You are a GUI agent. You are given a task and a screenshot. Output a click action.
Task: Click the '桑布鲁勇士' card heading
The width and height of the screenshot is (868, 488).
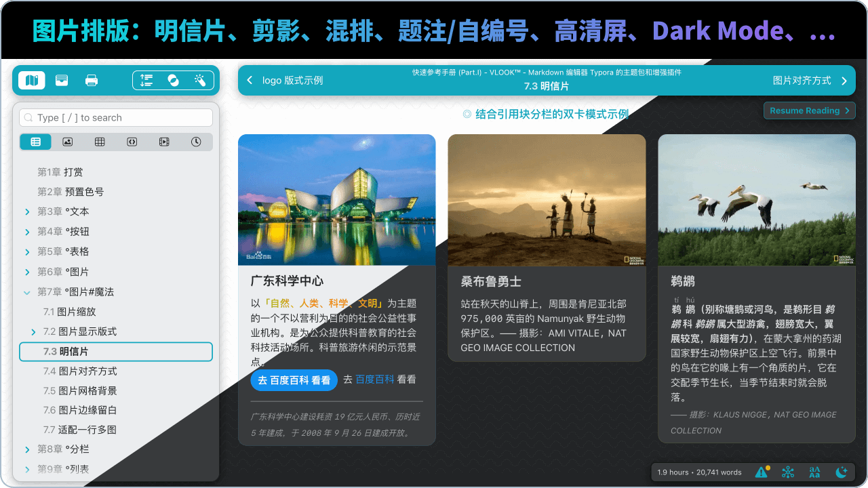(491, 281)
